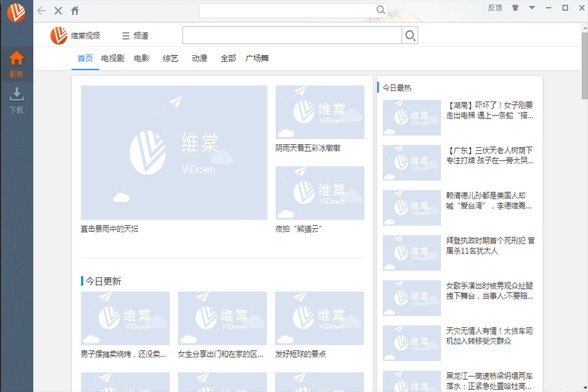Click the vertical scrollbar thumb
588x392 pixels.
tap(584, 65)
